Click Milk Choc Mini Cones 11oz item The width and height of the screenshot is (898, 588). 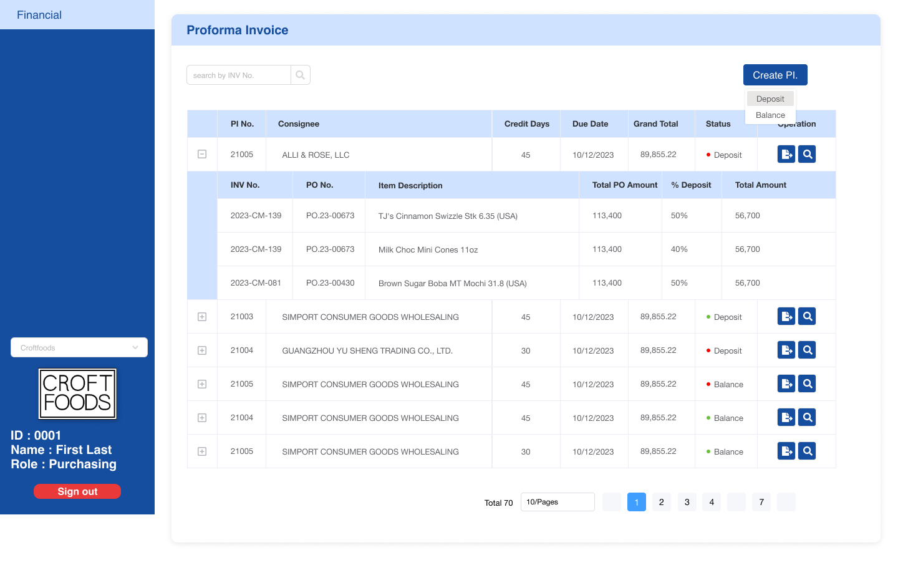pyautogui.click(x=428, y=250)
